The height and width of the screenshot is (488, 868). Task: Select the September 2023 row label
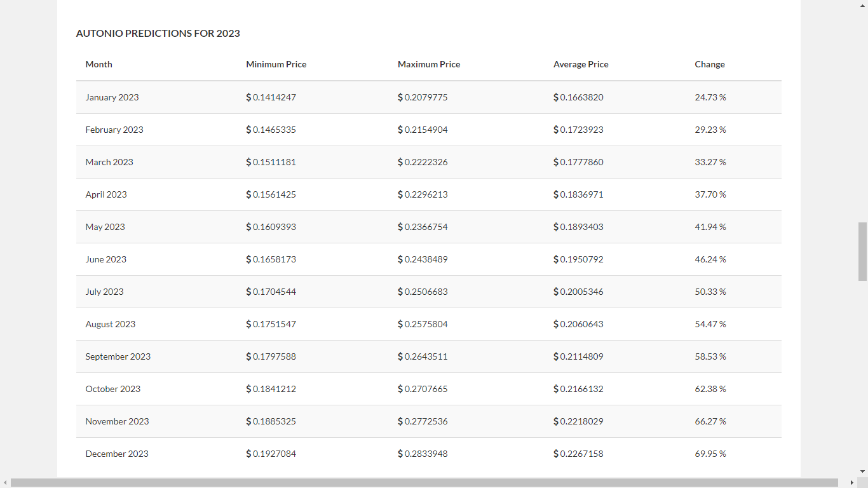tap(118, 356)
